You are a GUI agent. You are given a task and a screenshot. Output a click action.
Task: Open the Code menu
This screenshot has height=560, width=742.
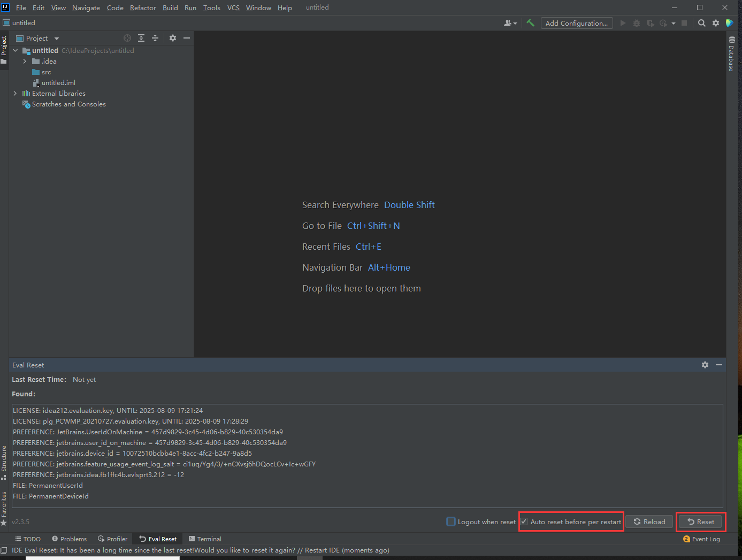(115, 7)
